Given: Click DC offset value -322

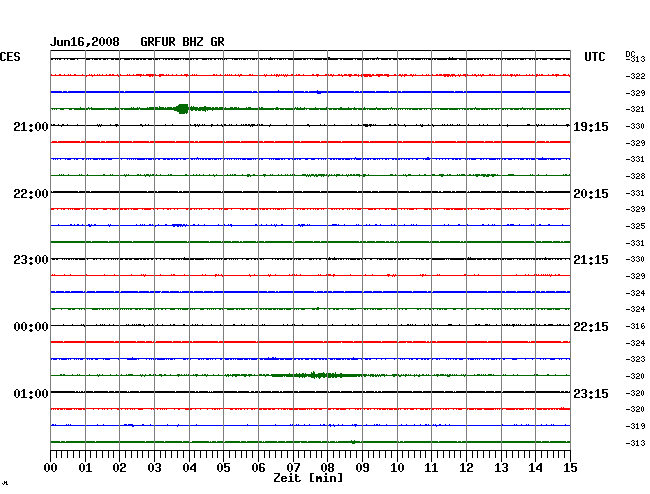Looking at the screenshot, I should pyautogui.click(x=635, y=76).
